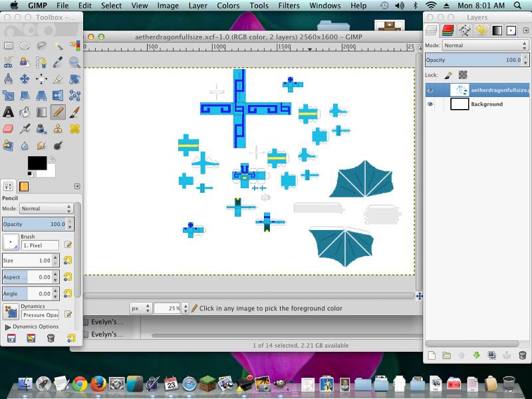
Task: Tick the first Evelyn's checkbox in the back window
Action: coord(86,322)
